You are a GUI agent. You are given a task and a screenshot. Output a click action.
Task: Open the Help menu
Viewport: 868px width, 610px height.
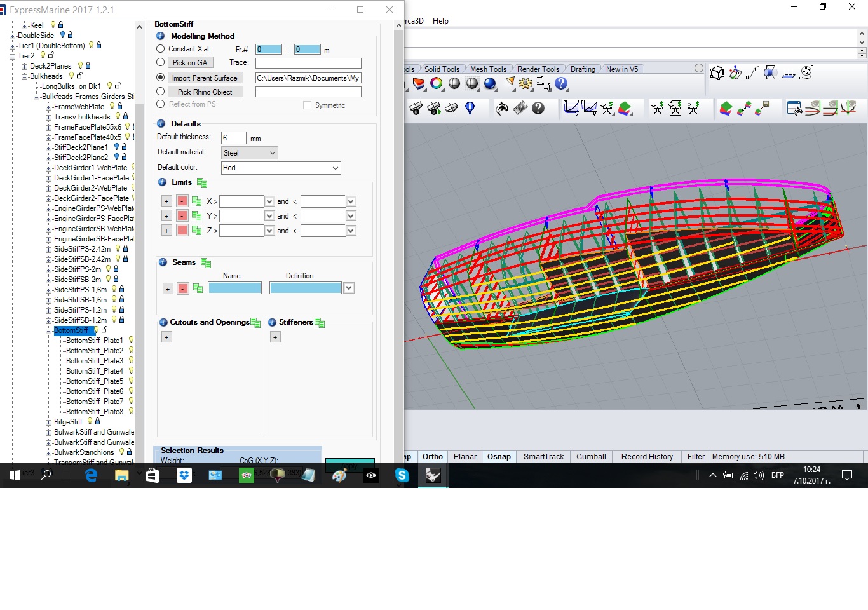[x=440, y=21]
